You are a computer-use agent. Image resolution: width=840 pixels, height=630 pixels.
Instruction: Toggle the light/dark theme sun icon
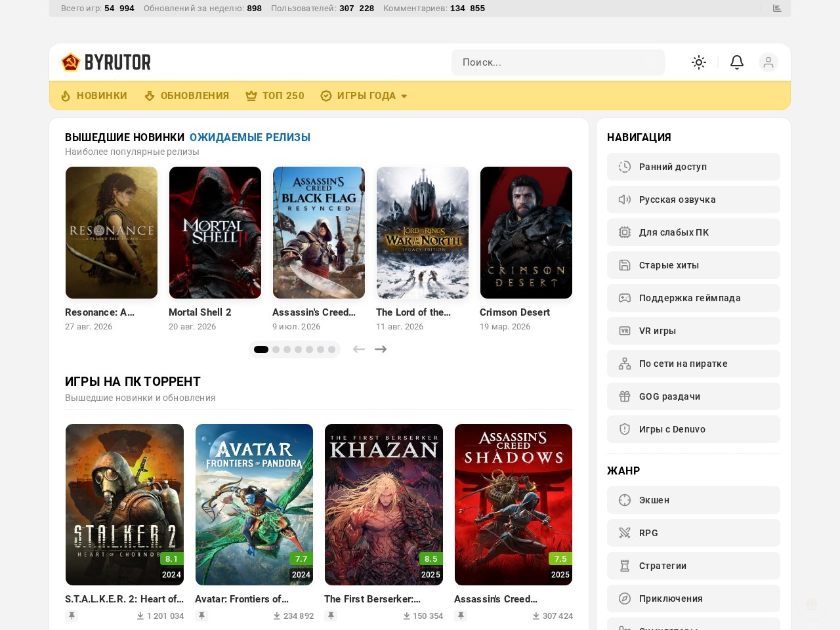[699, 62]
